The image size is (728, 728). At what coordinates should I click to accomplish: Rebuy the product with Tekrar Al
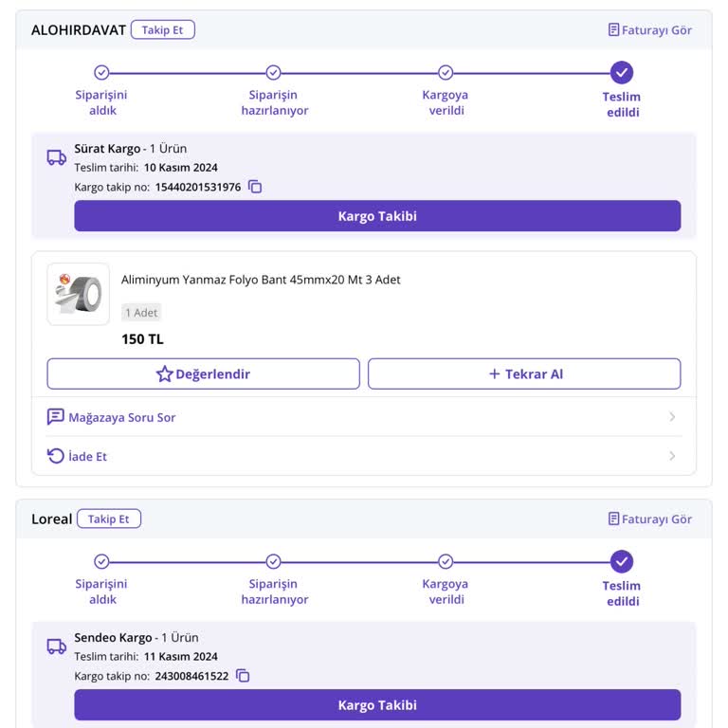pyautogui.click(x=524, y=373)
